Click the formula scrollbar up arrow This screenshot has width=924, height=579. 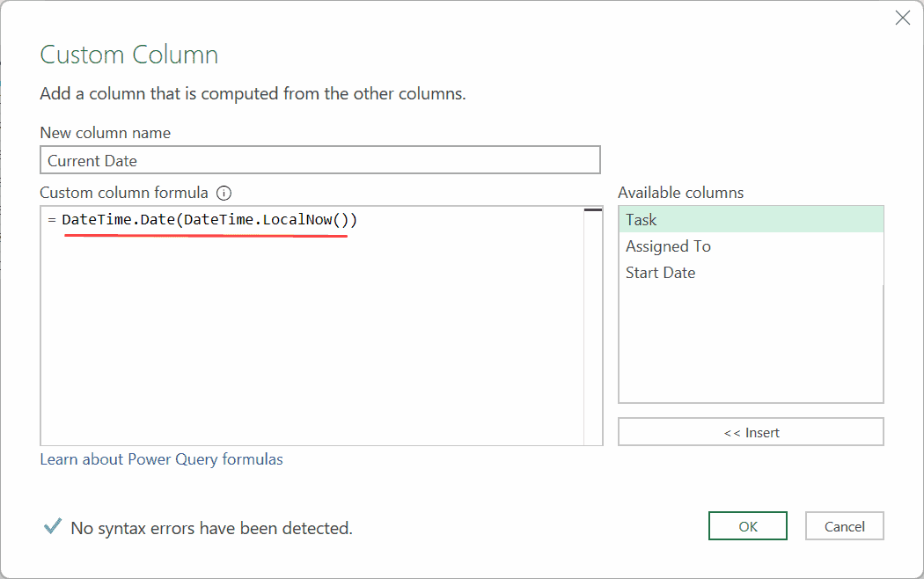click(591, 209)
